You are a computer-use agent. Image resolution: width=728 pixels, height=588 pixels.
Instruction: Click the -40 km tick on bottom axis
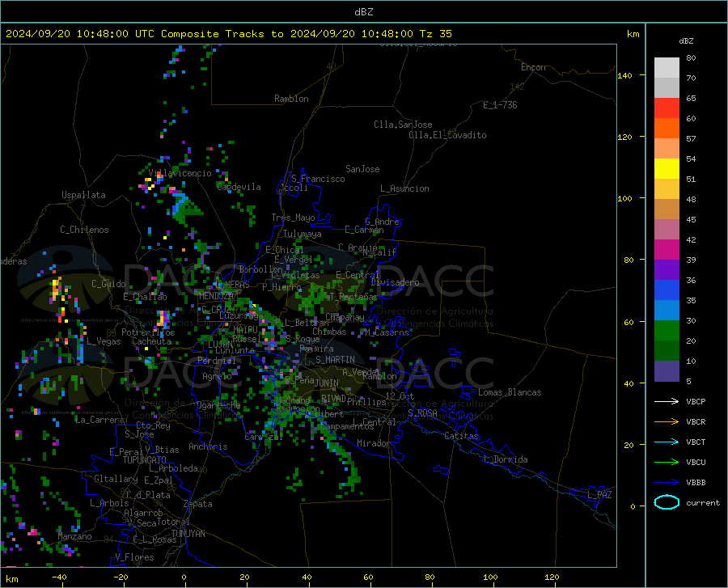click(x=59, y=577)
